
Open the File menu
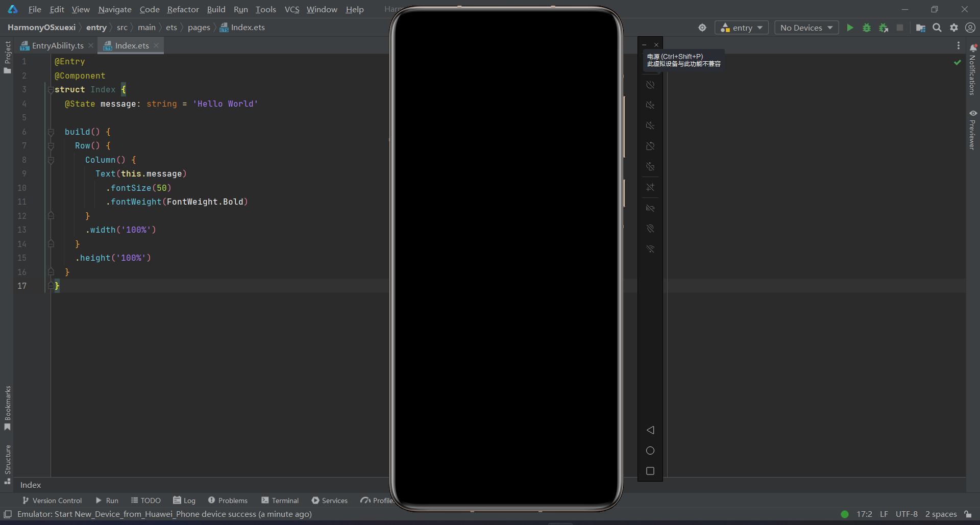[x=35, y=9]
